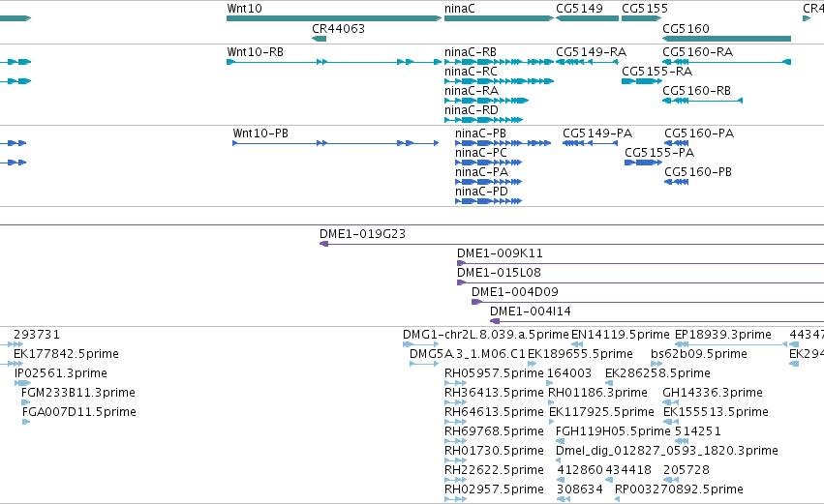Select the Wnt10-RB transcript

pos(334,62)
